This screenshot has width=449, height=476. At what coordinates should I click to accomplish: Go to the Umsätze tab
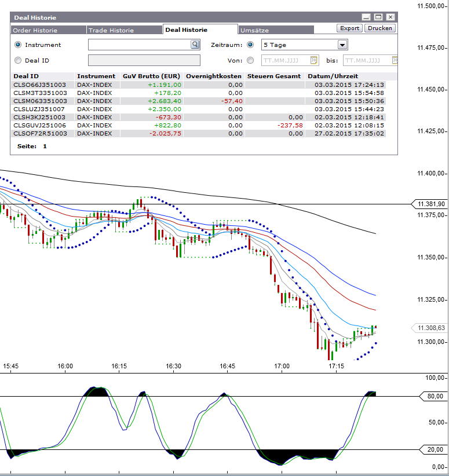coord(254,30)
